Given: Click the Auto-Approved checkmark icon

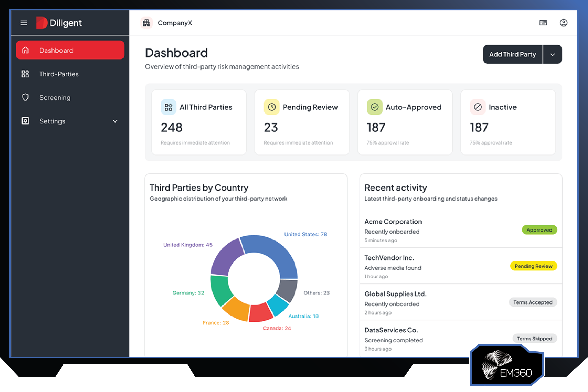Looking at the screenshot, I should [375, 107].
